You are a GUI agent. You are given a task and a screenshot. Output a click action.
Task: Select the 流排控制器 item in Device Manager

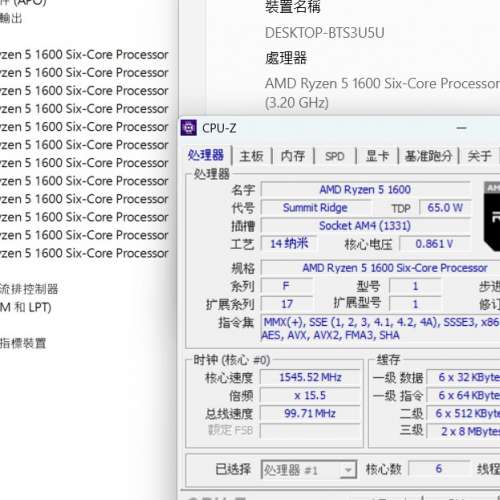tap(29, 289)
